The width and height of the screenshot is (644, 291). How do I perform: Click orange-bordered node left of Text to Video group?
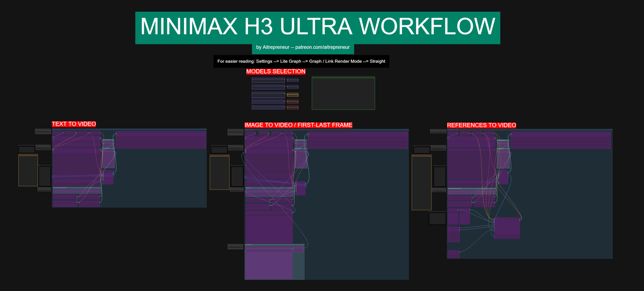[28, 171]
